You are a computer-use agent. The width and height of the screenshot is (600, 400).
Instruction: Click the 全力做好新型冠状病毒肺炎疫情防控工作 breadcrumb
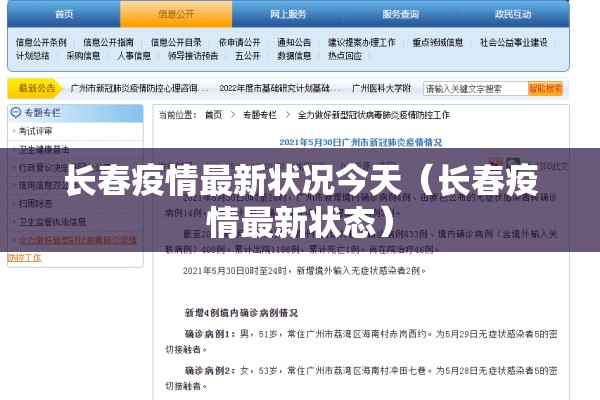tap(373, 115)
